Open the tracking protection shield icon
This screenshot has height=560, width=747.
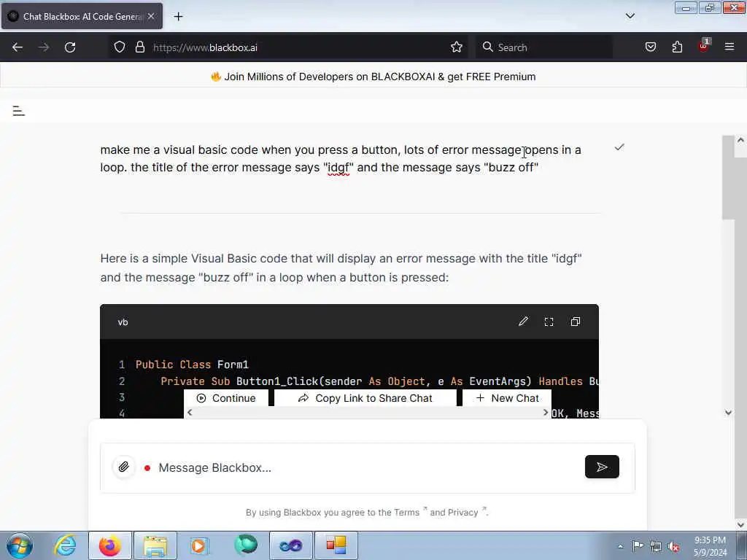(x=120, y=47)
